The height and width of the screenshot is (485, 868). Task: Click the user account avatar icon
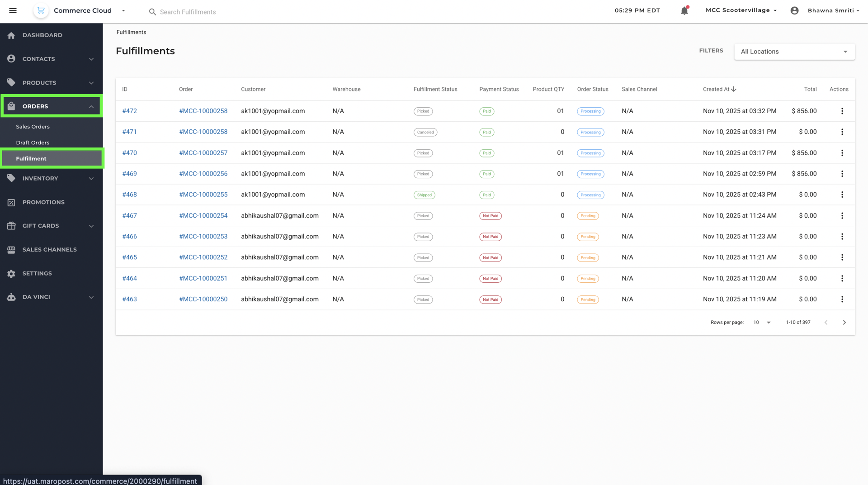pyautogui.click(x=794, y=10)
